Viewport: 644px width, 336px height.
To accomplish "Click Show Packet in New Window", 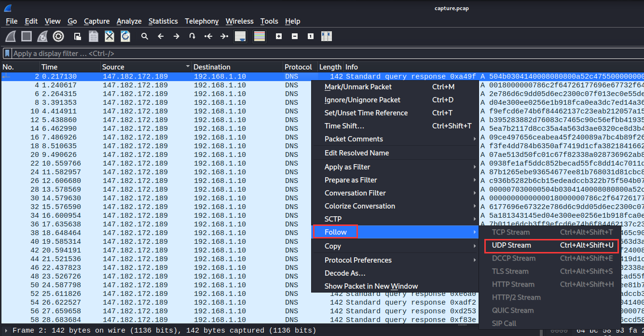I will (x=371, y=286).
